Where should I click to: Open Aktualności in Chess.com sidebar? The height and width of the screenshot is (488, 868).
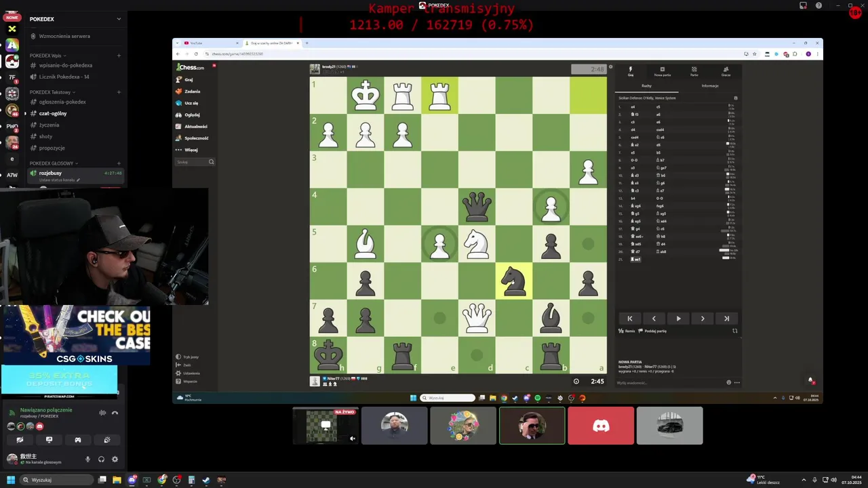pyautogui.click(x=191, y=126)
